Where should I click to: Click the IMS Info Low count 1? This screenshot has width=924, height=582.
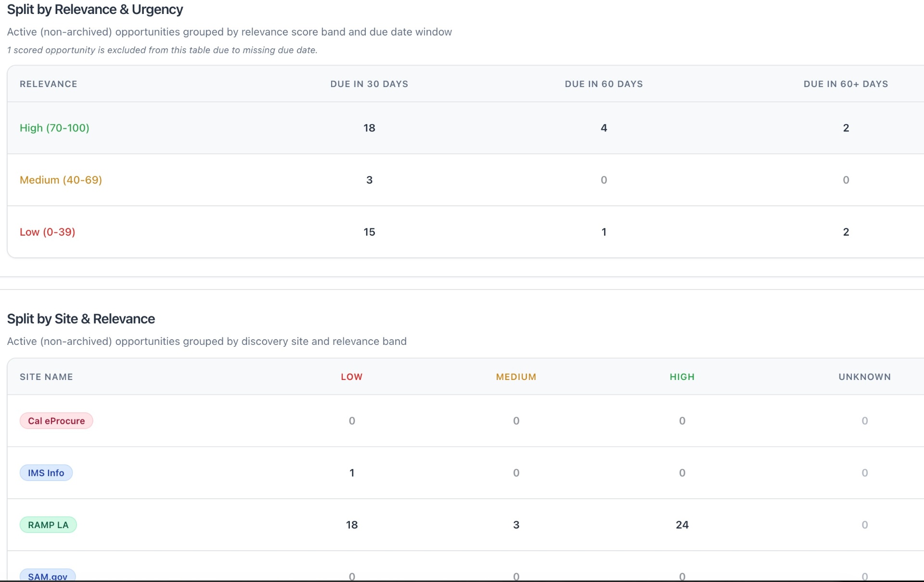point(352,473)
